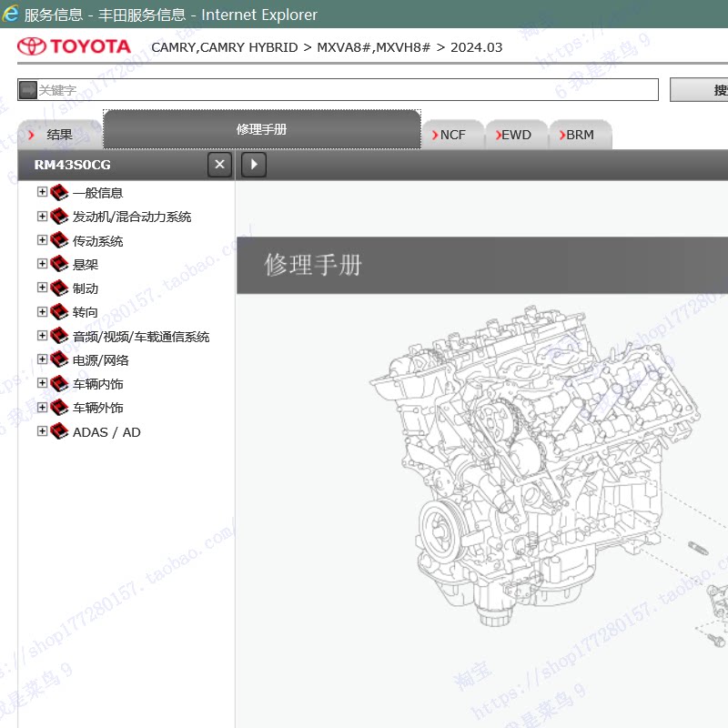
Task: Select the 发动机/混合动力系统 tree label
Action: (x=132, y=217)
